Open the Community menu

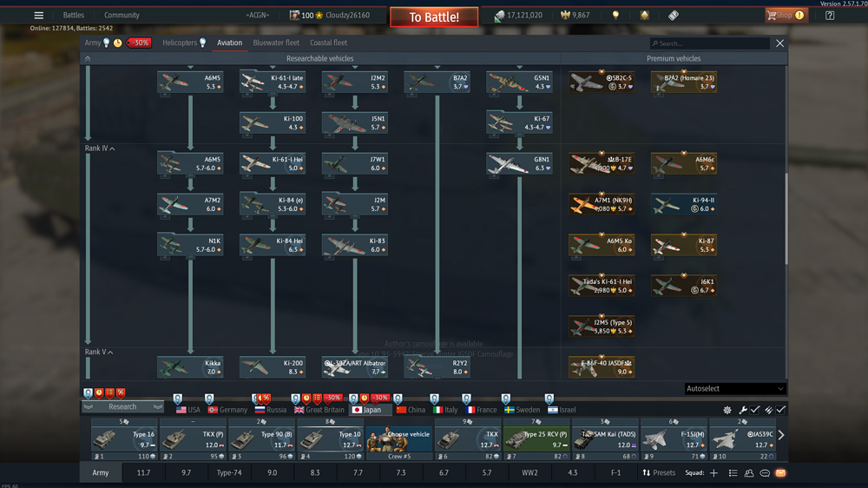(122, 16)
